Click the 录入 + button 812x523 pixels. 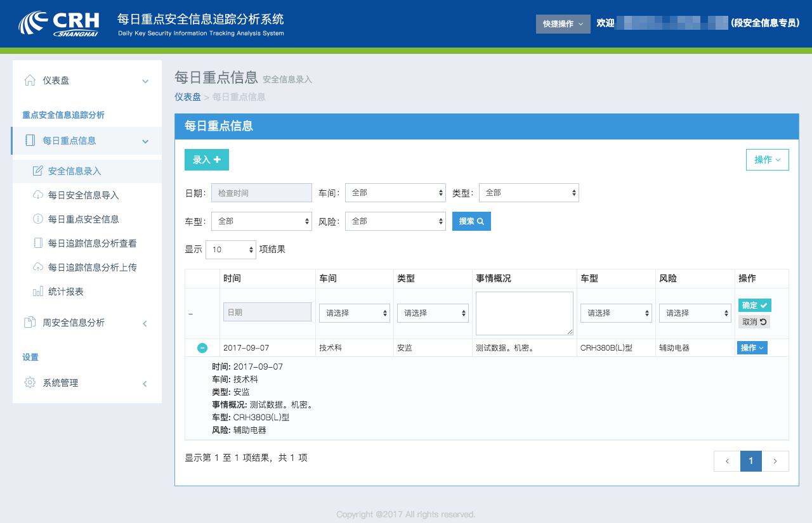[206, 160]
